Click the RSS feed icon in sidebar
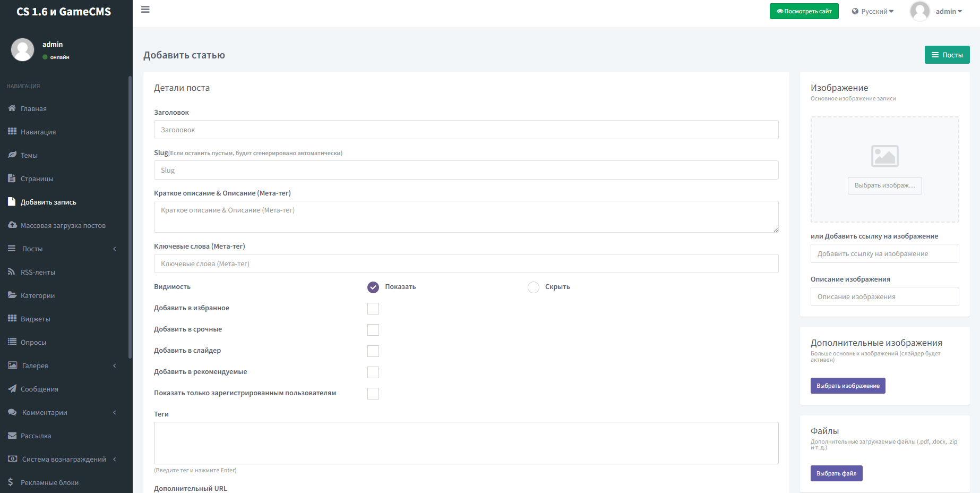 tap(12, 272)
